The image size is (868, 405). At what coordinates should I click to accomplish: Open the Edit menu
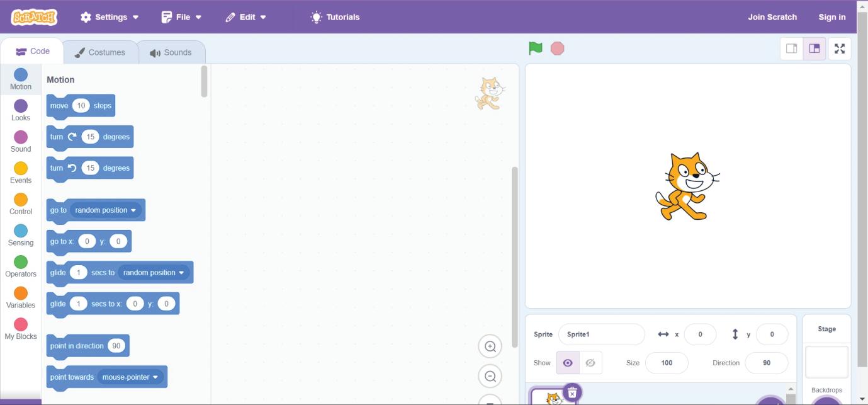(246, 17)
